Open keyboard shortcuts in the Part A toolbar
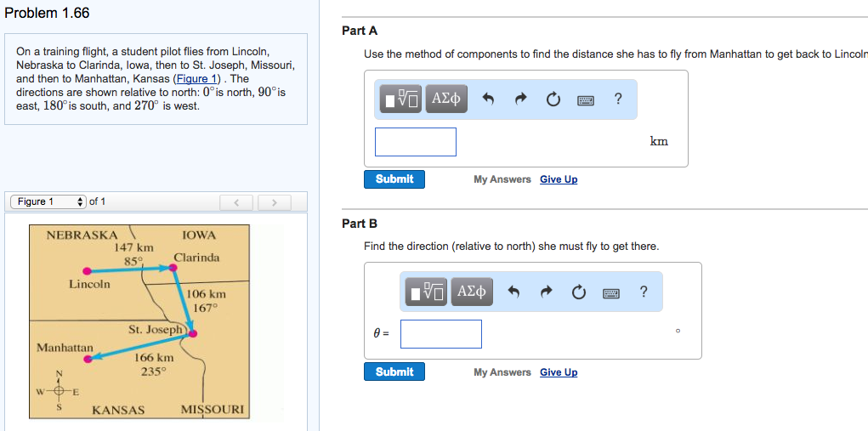Image resolution: width=868 pixels, height=431 pixels. coord(586,99)
